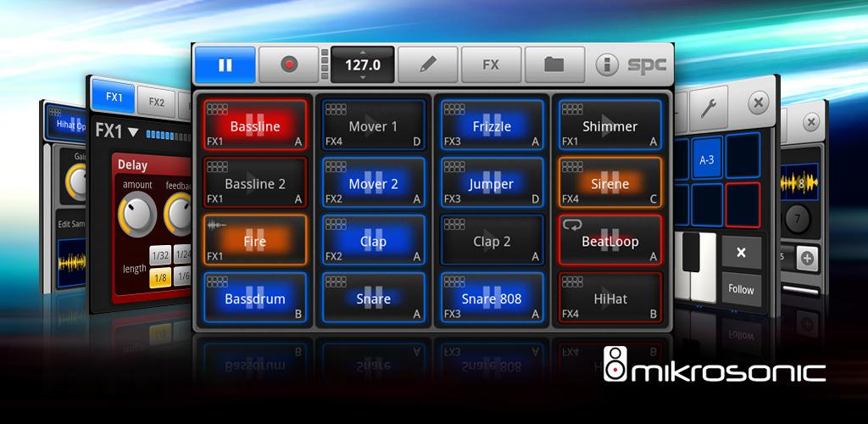Open the wrench settings tool
The height and width of the screenshot is (424, 868).
pyautogui.click(x=708, y=109)
